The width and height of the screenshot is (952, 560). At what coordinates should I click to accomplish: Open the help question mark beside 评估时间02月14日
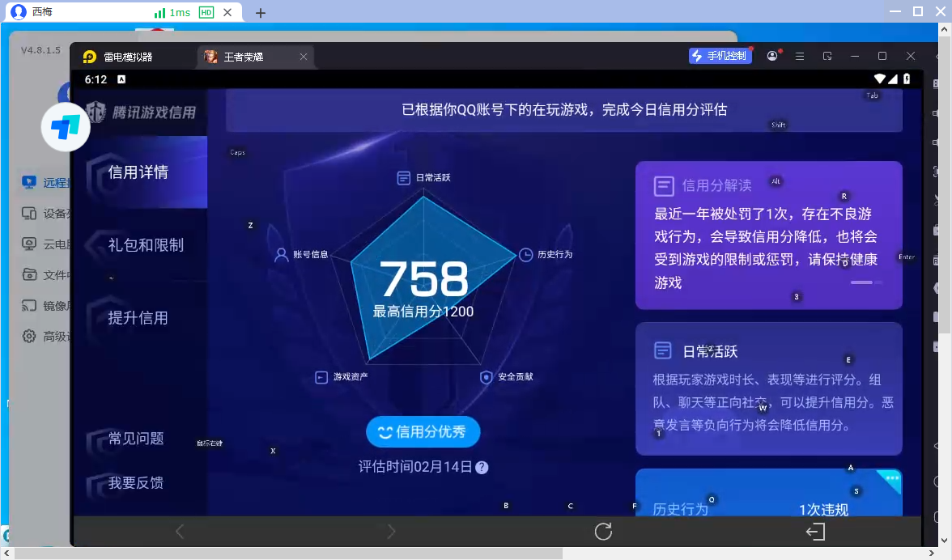(483, 467)
